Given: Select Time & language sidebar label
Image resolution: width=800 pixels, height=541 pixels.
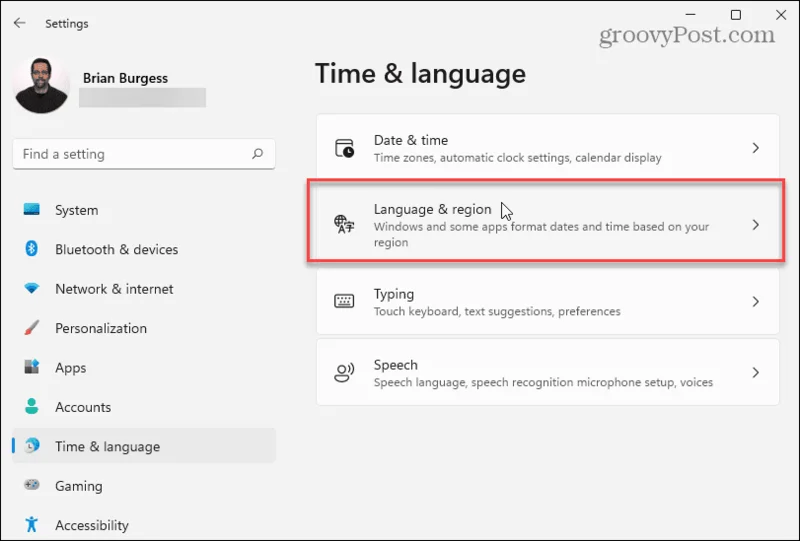Looking at the screenshot, I should click(x=108, y=447).
